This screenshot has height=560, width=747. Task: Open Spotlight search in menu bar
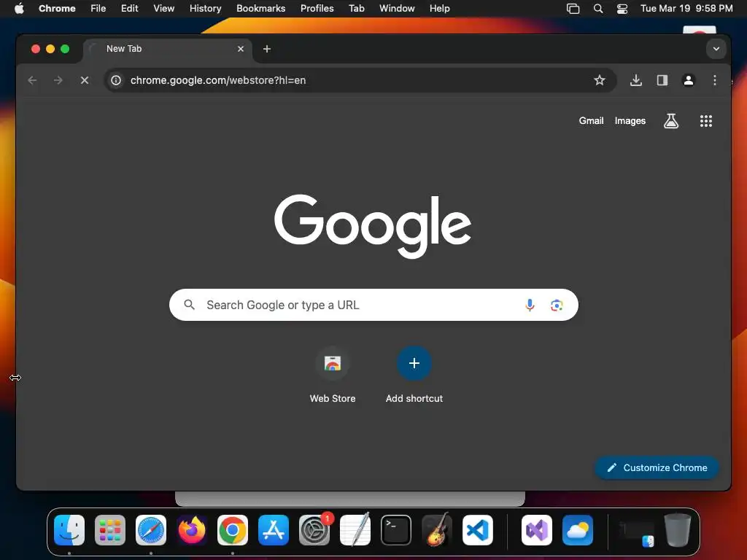pos(598,9)
